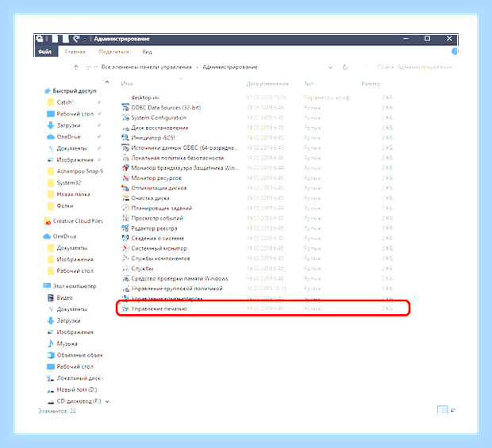Open the help question mark icon
The height and width of the screenshot is (448, 492).
455,51
